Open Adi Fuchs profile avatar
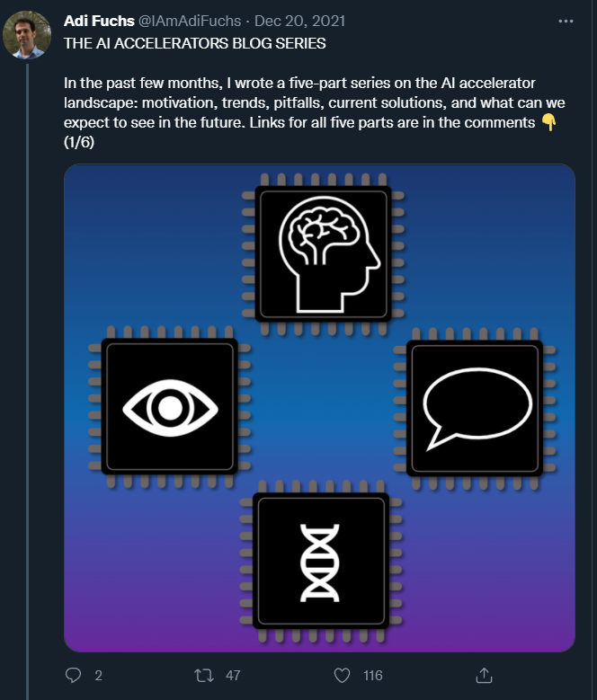 [x=25, y=36]
